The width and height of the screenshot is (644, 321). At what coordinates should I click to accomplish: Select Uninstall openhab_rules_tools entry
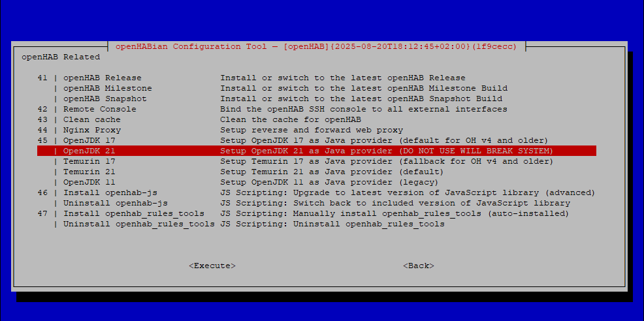[x=316, y=224]
